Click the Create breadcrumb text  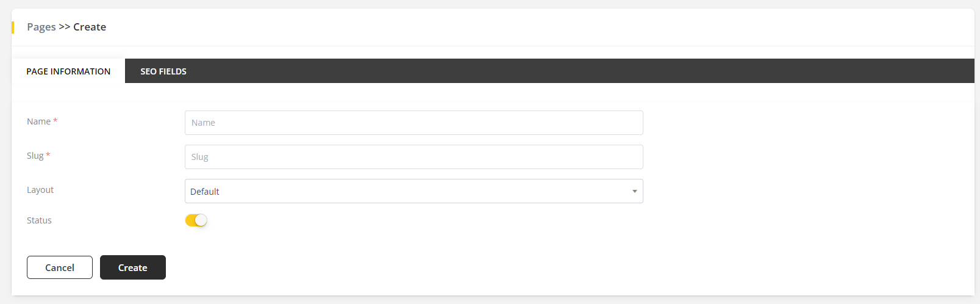[x=90, y=27]
